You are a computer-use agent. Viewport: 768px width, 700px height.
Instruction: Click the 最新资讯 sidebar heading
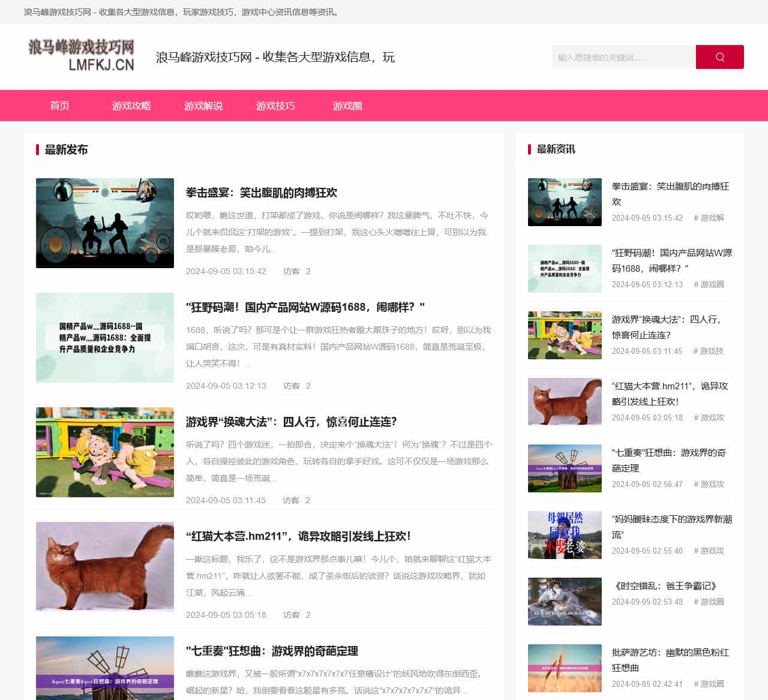coord(556,149)
